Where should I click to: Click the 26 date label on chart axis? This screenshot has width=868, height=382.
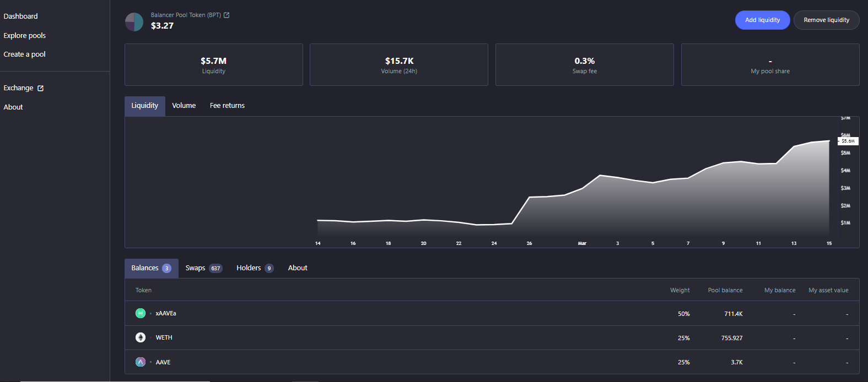pos(529,243)
